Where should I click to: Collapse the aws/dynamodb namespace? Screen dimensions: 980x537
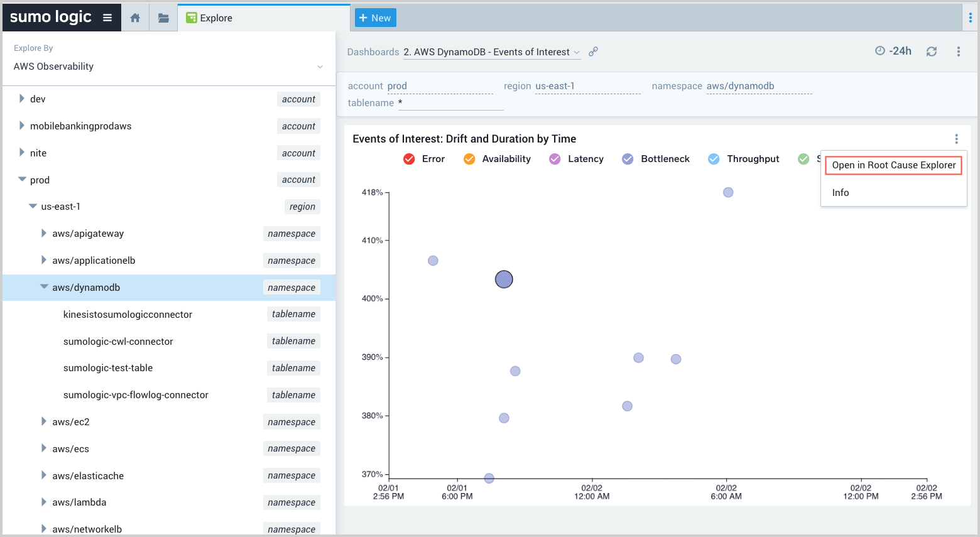tap(44, 287)
